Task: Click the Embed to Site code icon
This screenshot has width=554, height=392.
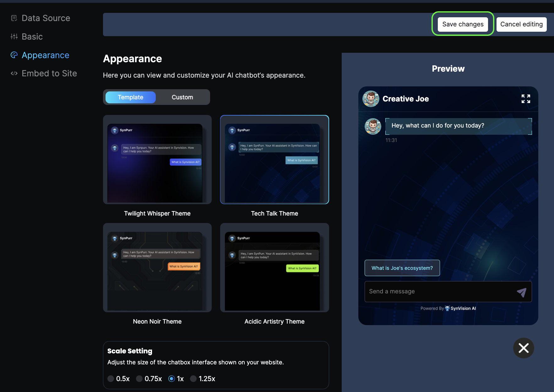Action: (14, 73)
